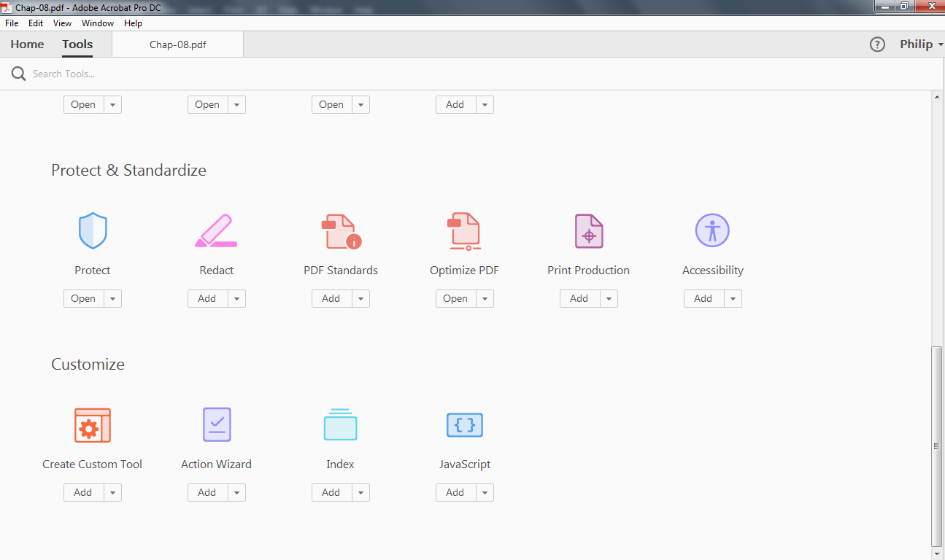Expand dropdown arrow next to Protect Open
Viewport: 945px width, 560px height.
click(x=112, y=299)
